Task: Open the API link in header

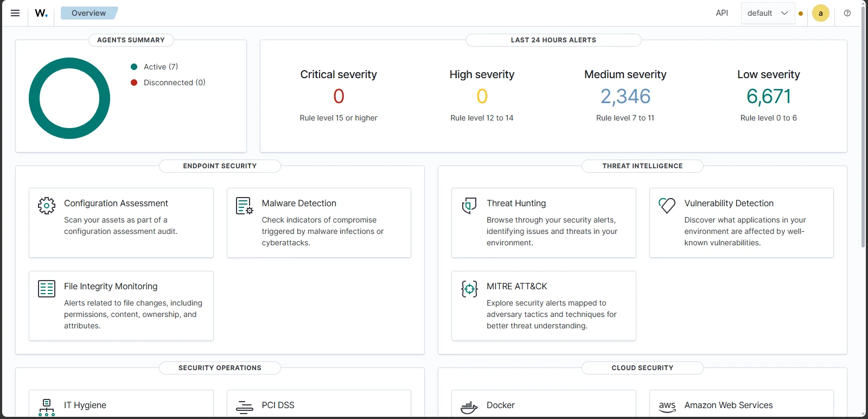Action: point(722,13)
